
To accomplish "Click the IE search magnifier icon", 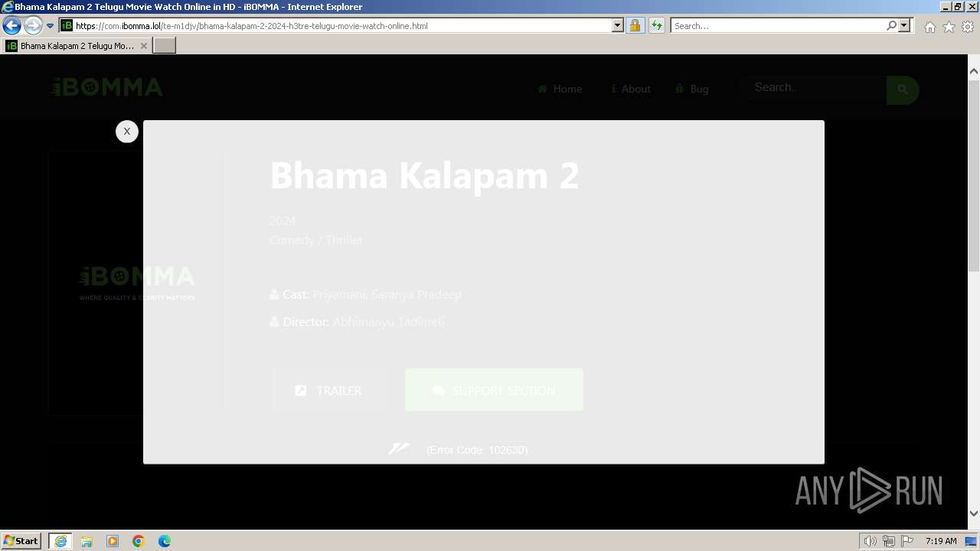I will click(891, 25).
